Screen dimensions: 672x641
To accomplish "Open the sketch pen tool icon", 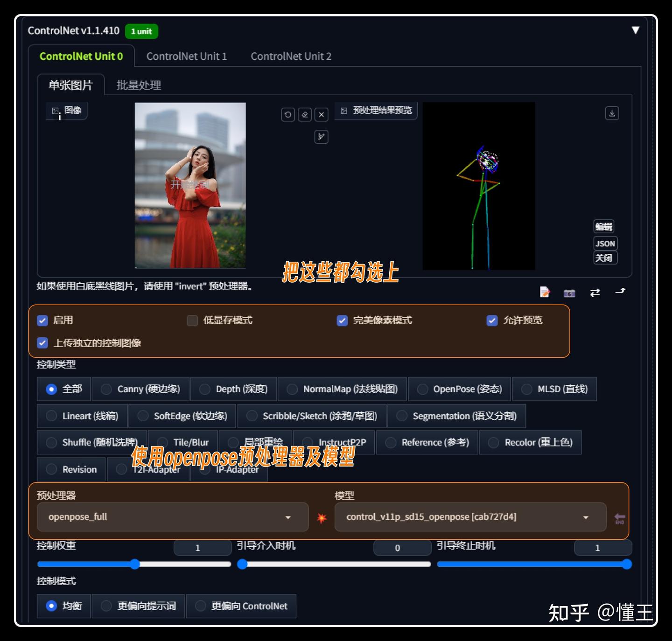I will [321, 137].
